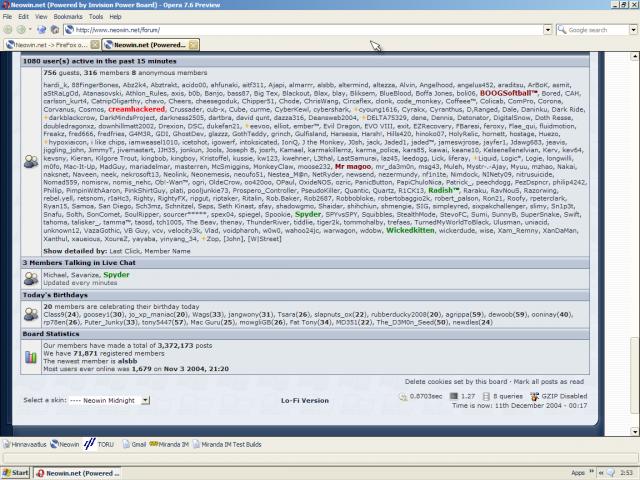This screenshot has width=640, height=480.
Task: Click the Start button
Action: click(16, 473)
